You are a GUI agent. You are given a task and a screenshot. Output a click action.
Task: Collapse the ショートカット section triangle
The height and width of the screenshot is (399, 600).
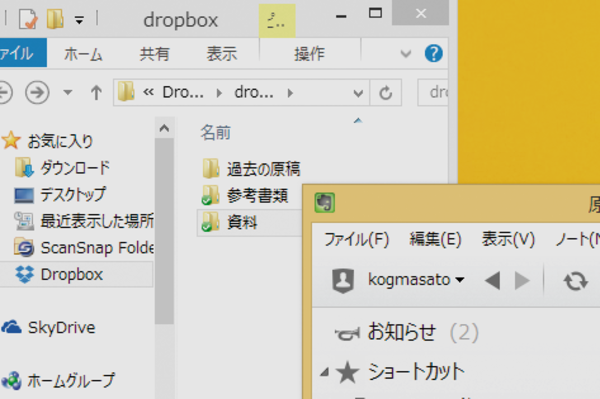[x=325, y=372]
